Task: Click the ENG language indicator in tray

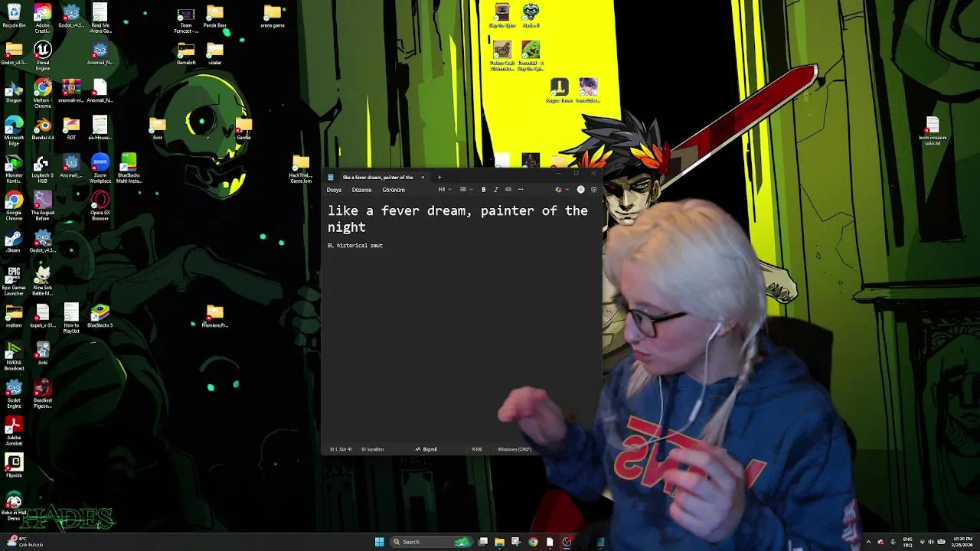Action: click(907, 542)
